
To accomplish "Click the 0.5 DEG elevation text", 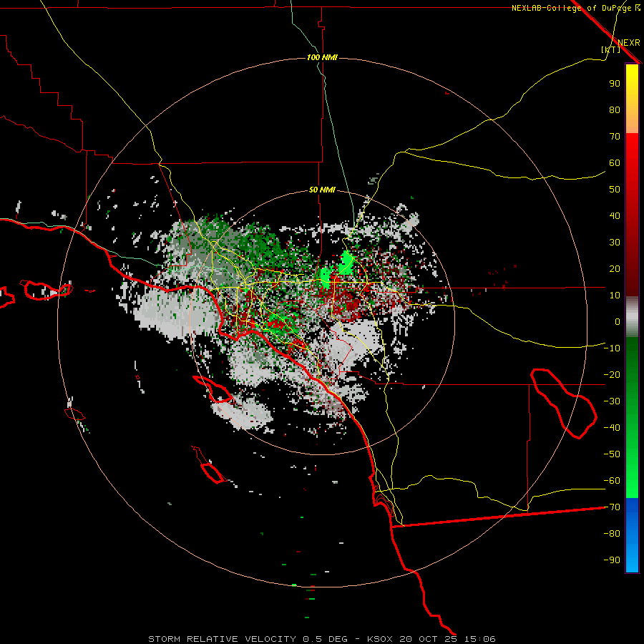I will click(325, 639).
